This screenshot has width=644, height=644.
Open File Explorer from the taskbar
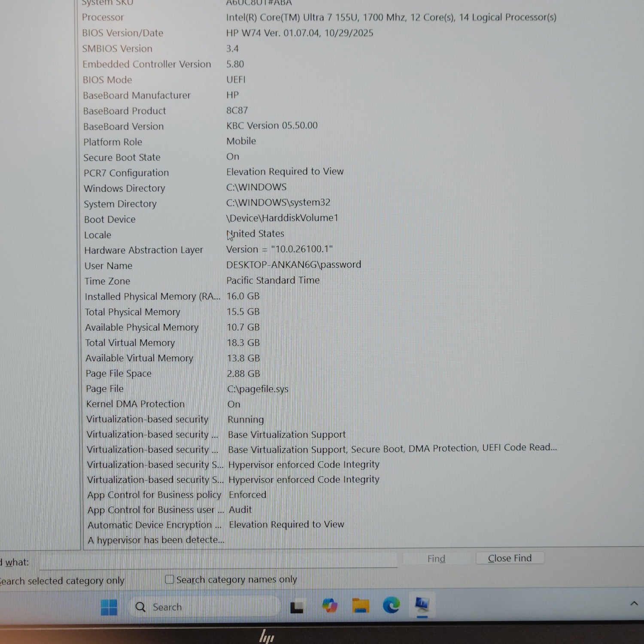361,605
